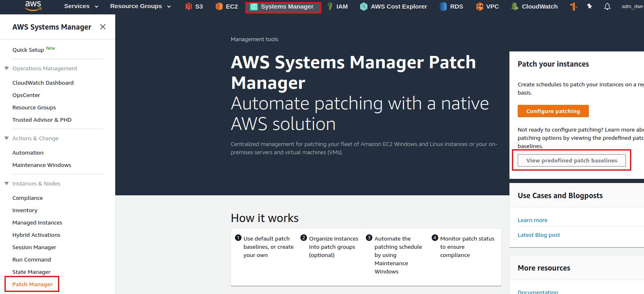Open the notifications bell
Screen dimensions: 644x294
click(x=607, y=7)
